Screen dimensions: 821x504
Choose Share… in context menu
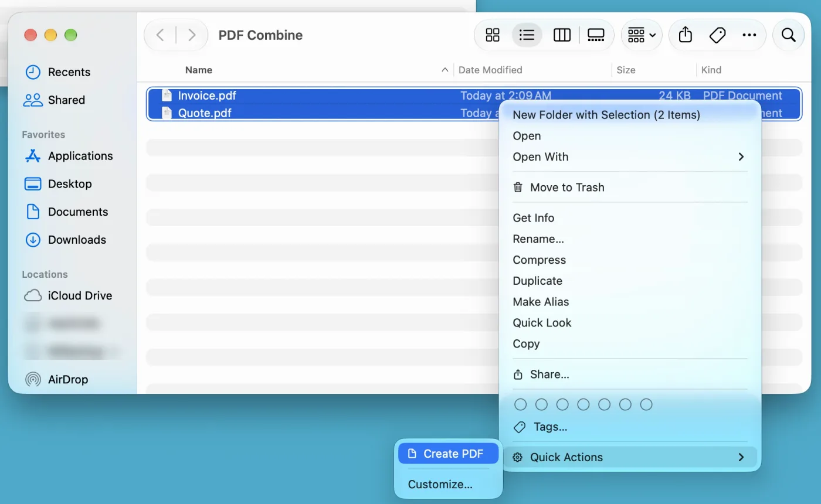[630, 374]
